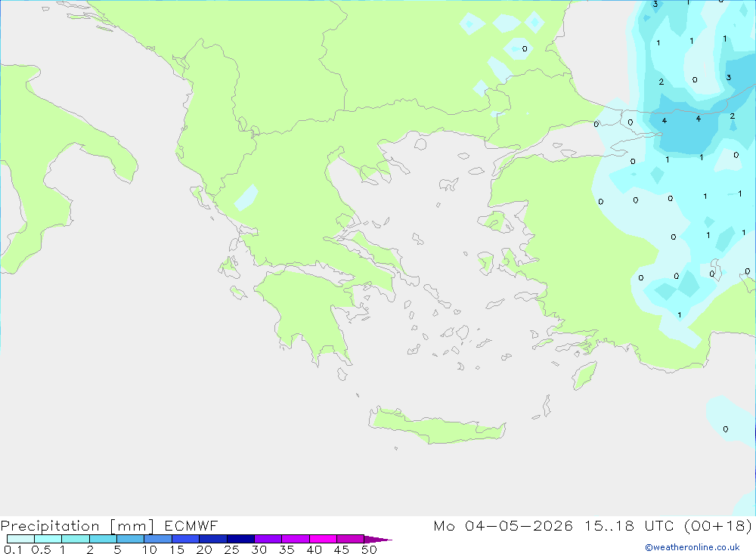This screenshot has height=554, width=756.
Task: Select the 2–5 mm legend swatch
Action: (x=103, y=539)
